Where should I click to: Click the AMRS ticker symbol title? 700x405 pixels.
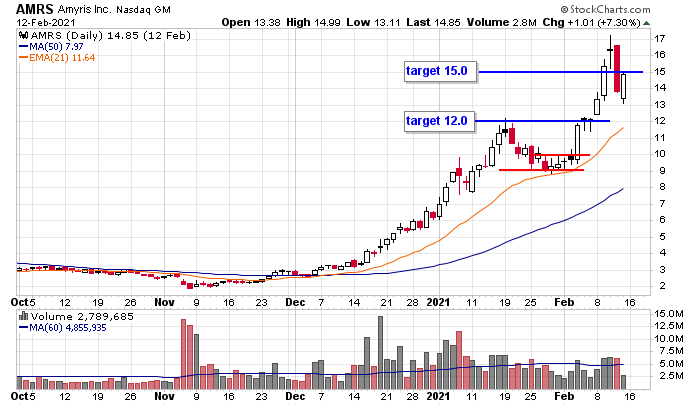pyautogui.click(x=35, y=9)
